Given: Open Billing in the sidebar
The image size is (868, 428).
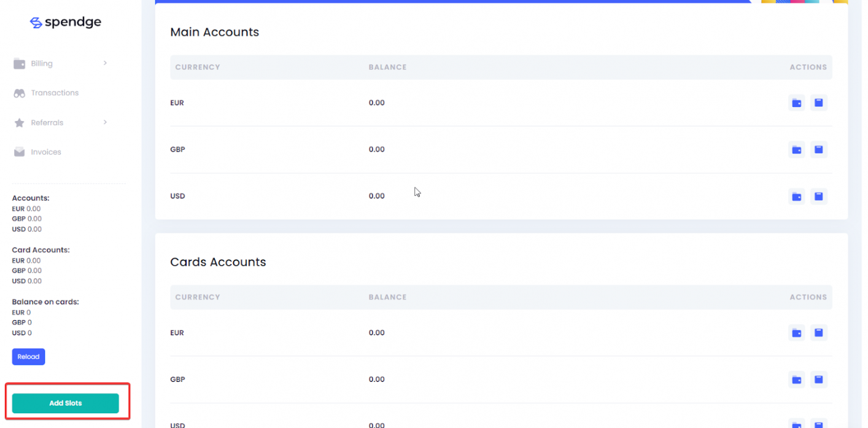Looking at the screenshot, I should click(x=42, y=63).
